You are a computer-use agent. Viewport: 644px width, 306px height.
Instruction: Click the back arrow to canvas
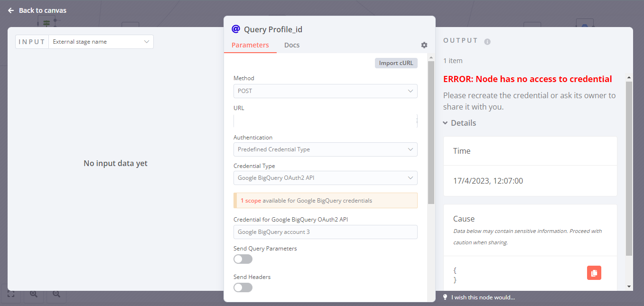click(x=11, y=10)
